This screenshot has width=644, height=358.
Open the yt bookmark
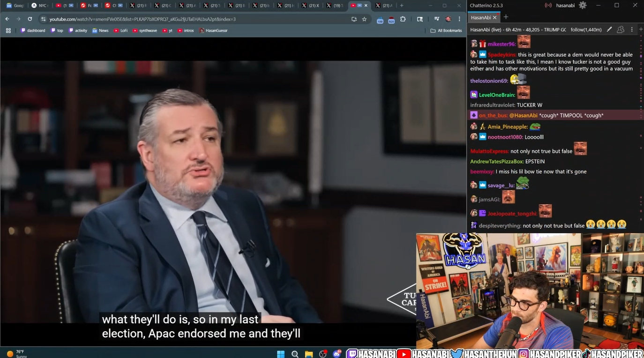pyautogui.click(x=167, y=30)
